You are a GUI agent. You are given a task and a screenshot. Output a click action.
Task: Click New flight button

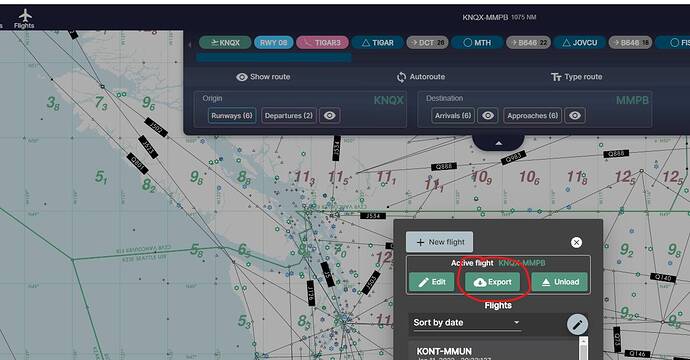[440, 242]
